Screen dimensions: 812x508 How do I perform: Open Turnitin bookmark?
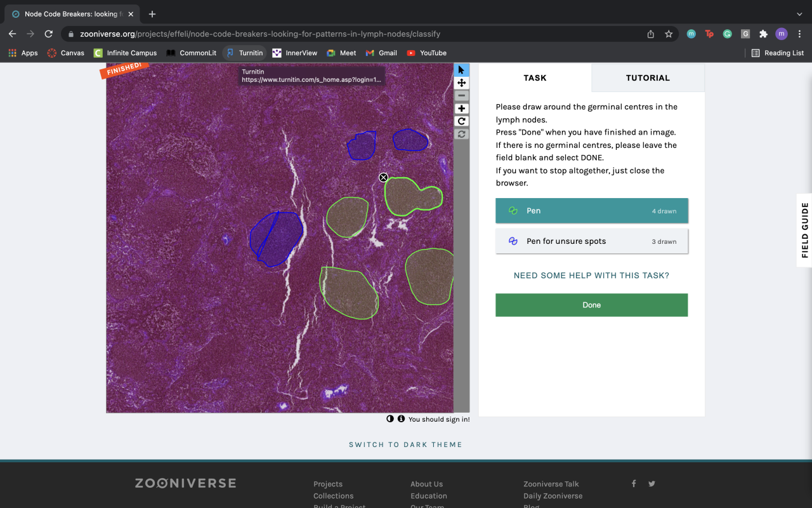tap(244, 53)
